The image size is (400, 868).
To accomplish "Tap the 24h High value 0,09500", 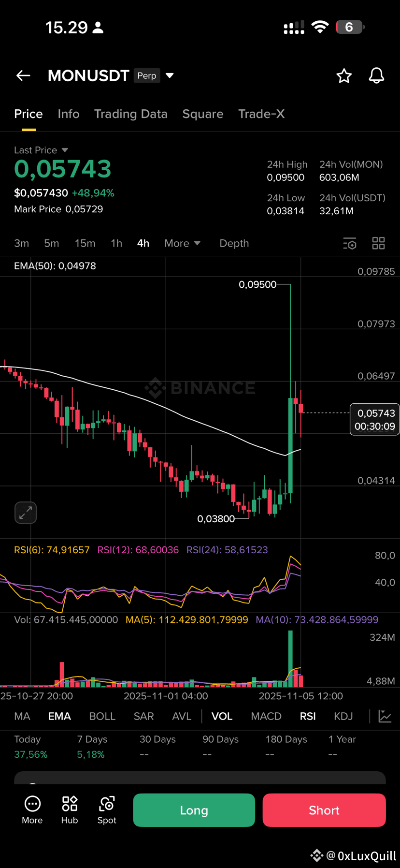I will [x=286, y=177].
